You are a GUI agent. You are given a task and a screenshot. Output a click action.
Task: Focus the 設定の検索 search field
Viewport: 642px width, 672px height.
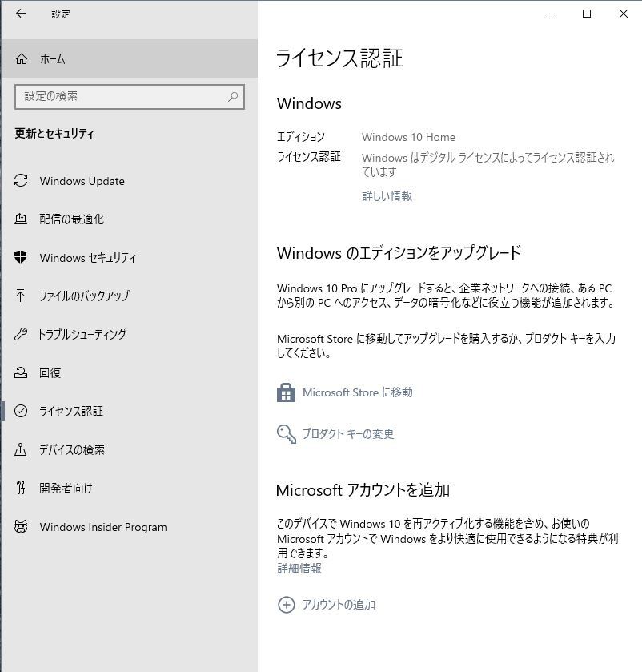pos(130,96)
